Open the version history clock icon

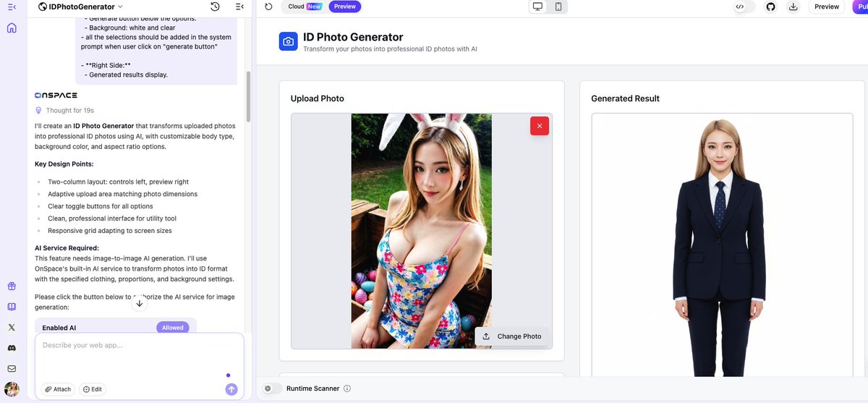click(x=215, y=7)
